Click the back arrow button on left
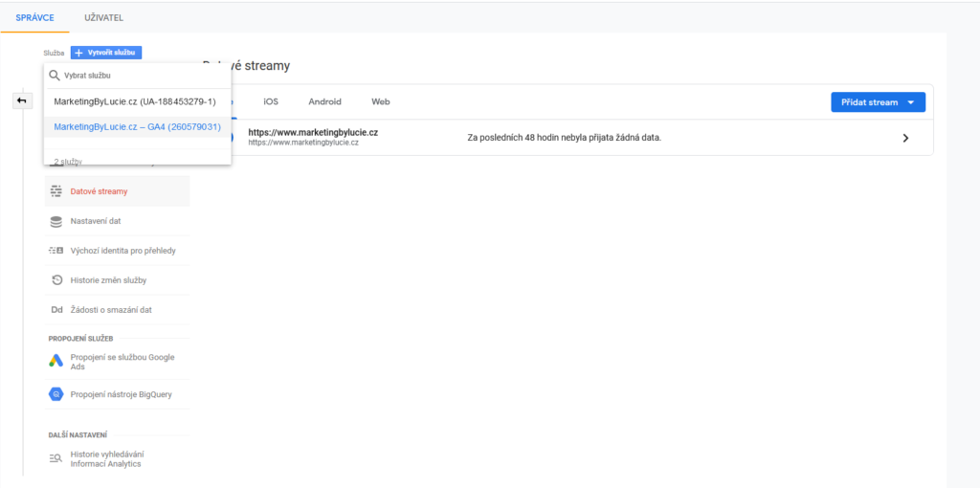 tap(22, 100)
